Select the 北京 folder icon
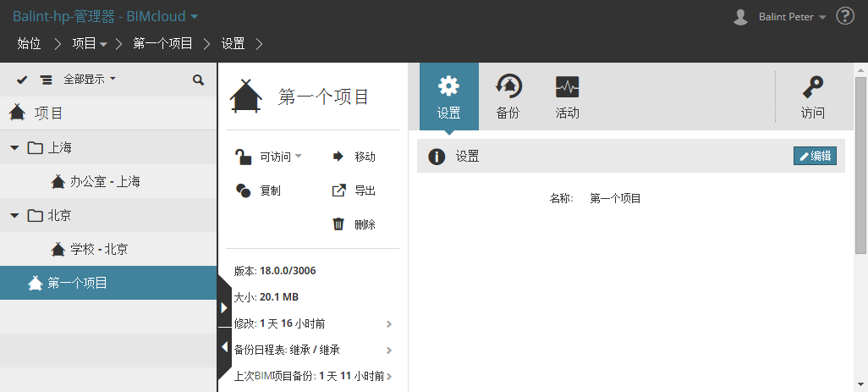 [x=35, y=215]
